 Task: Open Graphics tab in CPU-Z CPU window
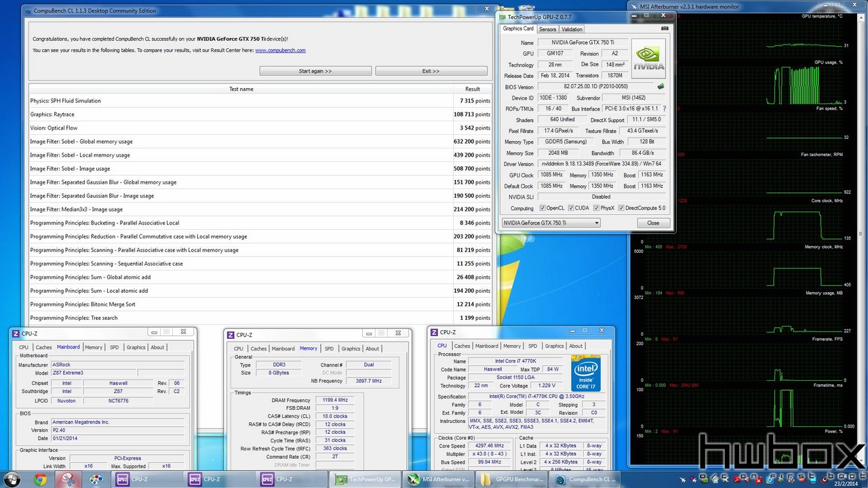554,346
